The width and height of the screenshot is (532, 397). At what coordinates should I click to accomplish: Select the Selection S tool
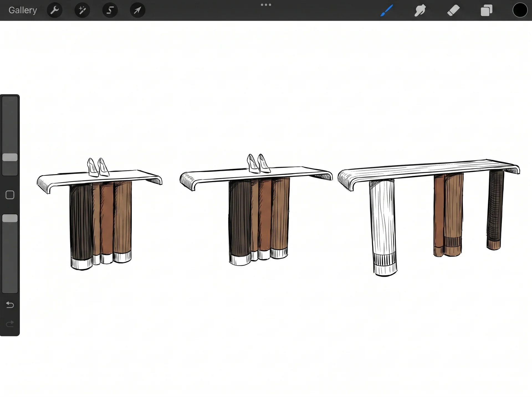point(110,10)
